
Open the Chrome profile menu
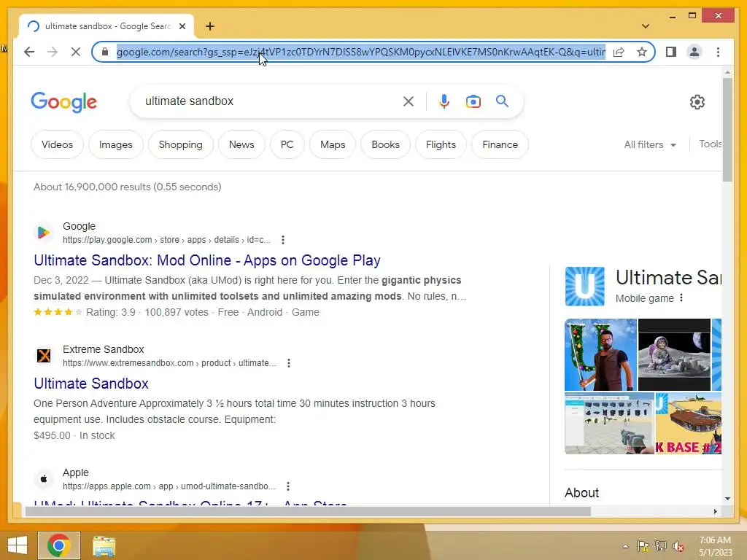coord(694,52)
